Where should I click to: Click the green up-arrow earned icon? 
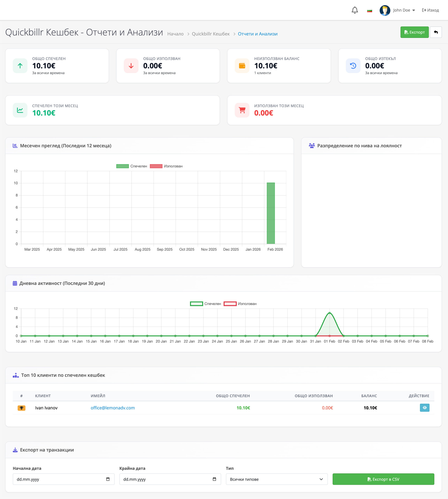[20, 66]
